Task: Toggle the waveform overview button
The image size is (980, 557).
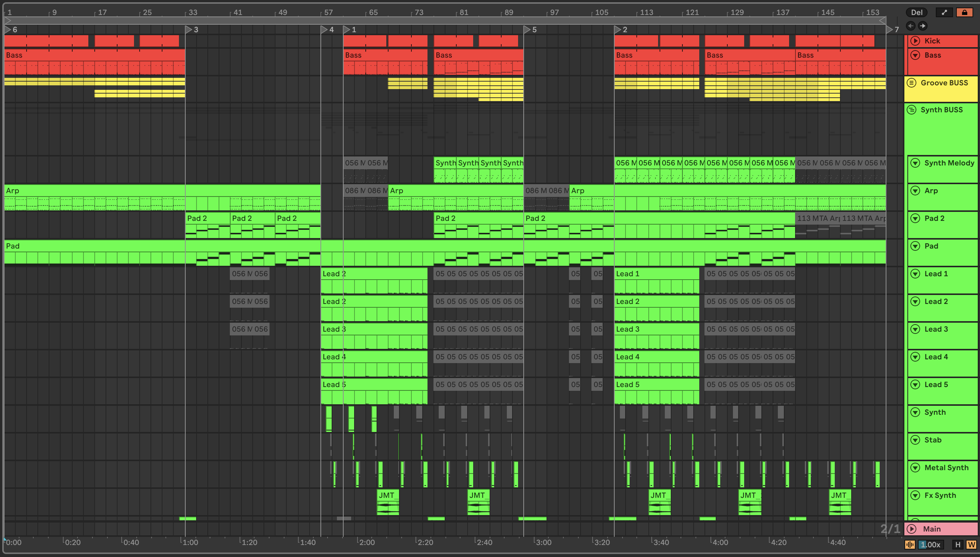Action: point(910,544)
